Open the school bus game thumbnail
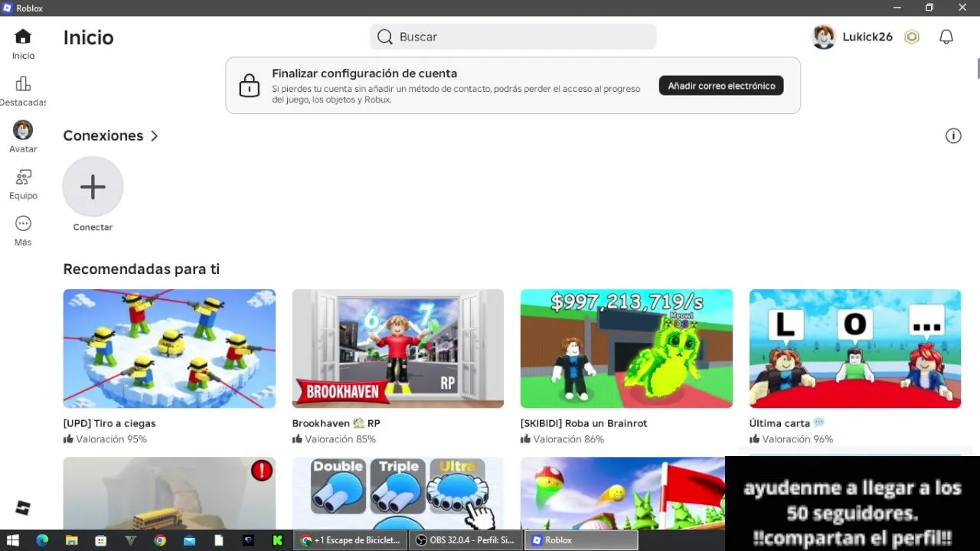The height and width of the screenshot is (551, 980). click(169, 494)
